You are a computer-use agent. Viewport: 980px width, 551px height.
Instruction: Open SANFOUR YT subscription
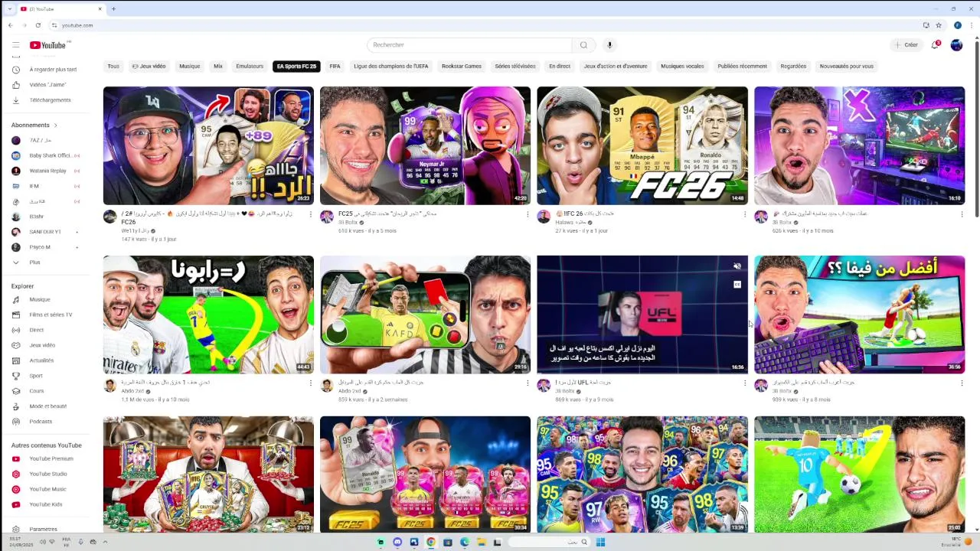pos(46,232)
